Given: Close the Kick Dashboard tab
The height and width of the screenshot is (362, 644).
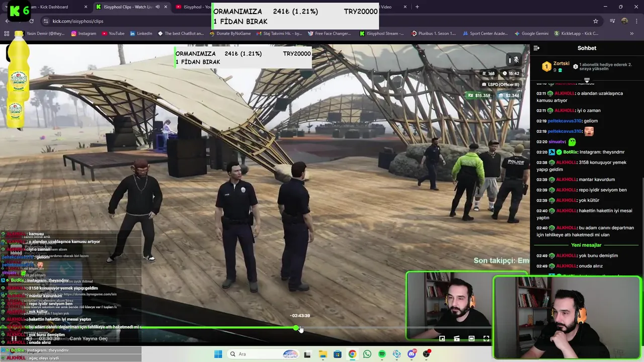Looking at the screenshot, I should 86,7.
